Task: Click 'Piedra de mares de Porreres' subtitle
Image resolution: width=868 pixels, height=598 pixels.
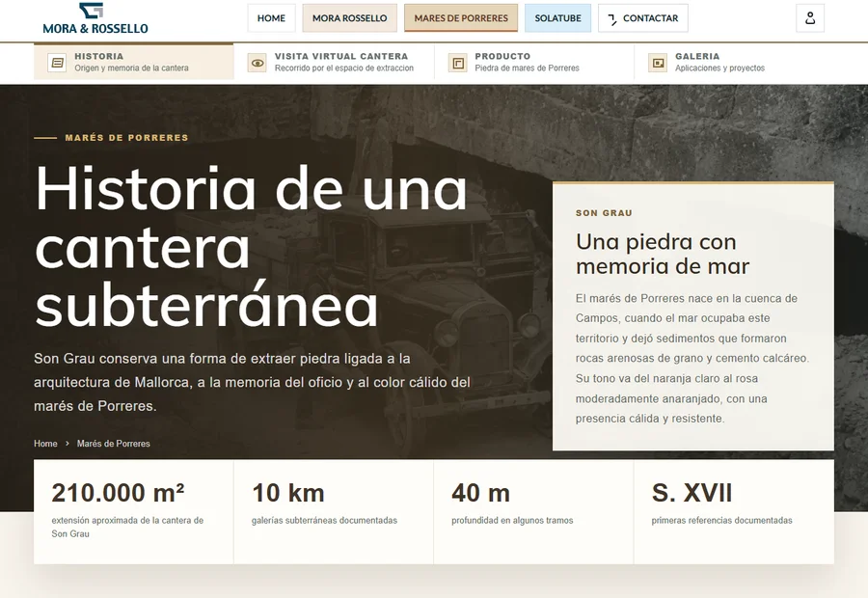Action: [x=527, y=68]
